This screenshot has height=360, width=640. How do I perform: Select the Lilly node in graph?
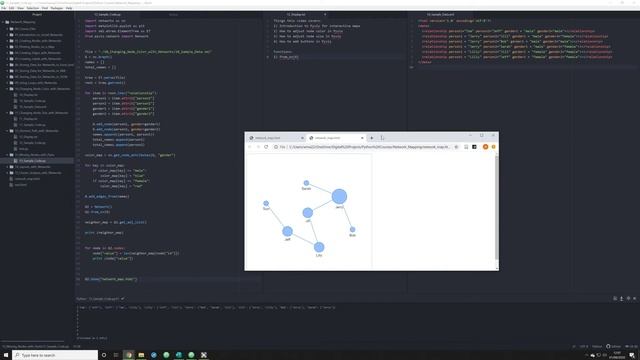319,247
